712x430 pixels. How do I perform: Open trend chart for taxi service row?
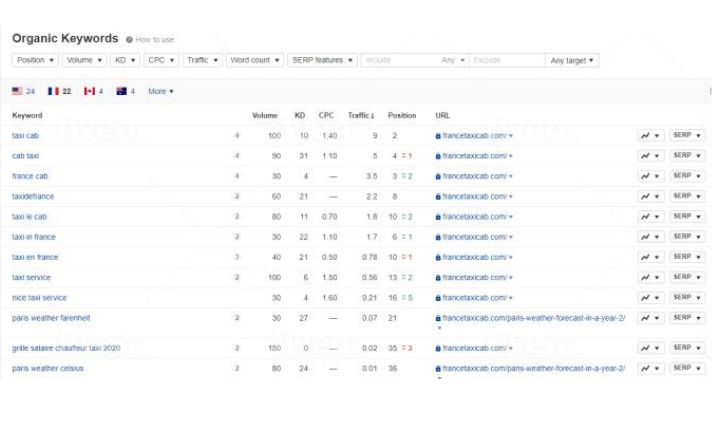click(651, 277)
